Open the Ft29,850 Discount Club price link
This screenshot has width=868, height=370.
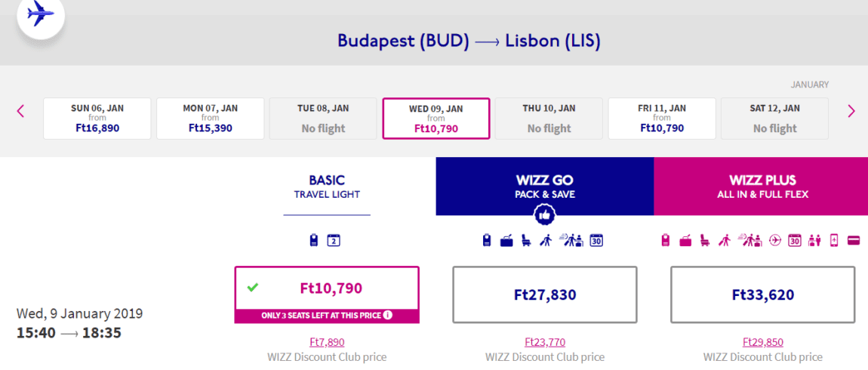click(x=763, y=342)
